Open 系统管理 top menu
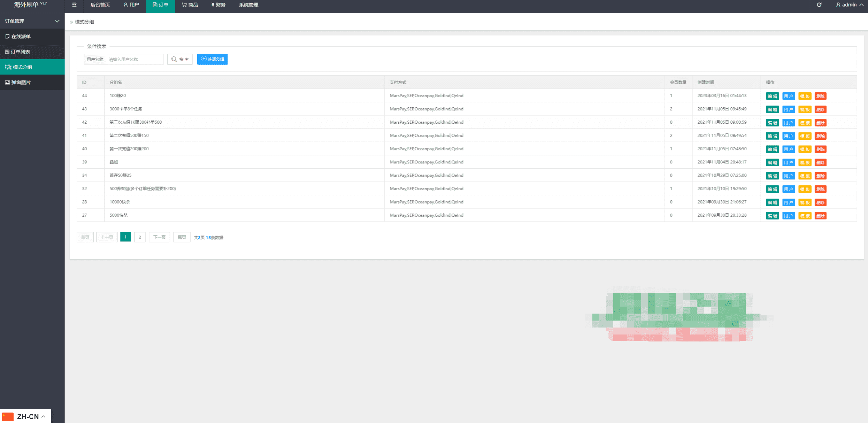 click(x=248, y=5)
